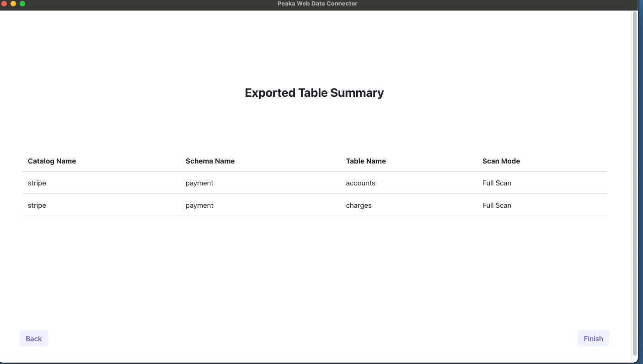This screenshot has height=364, width=643.
Task: Select the Catalog Name column header
Action: pyautogui.click(x=52, y=161)
